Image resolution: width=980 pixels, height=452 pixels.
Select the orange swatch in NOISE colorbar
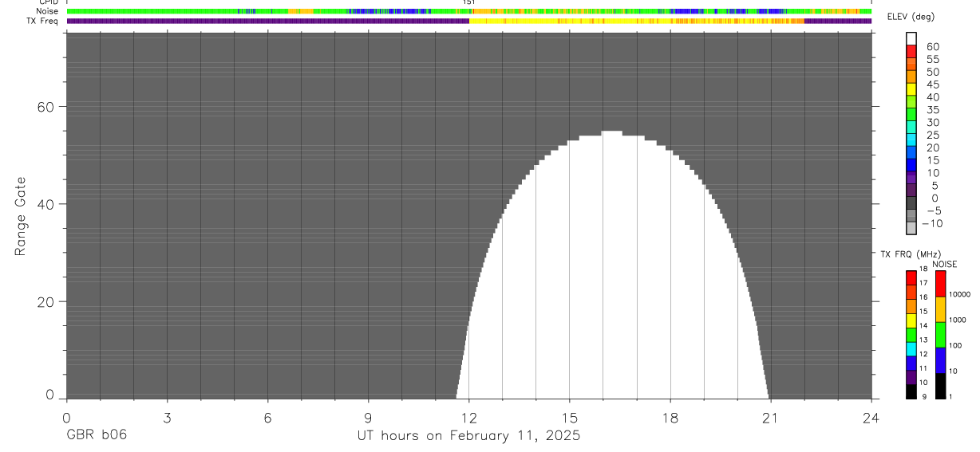940,309
